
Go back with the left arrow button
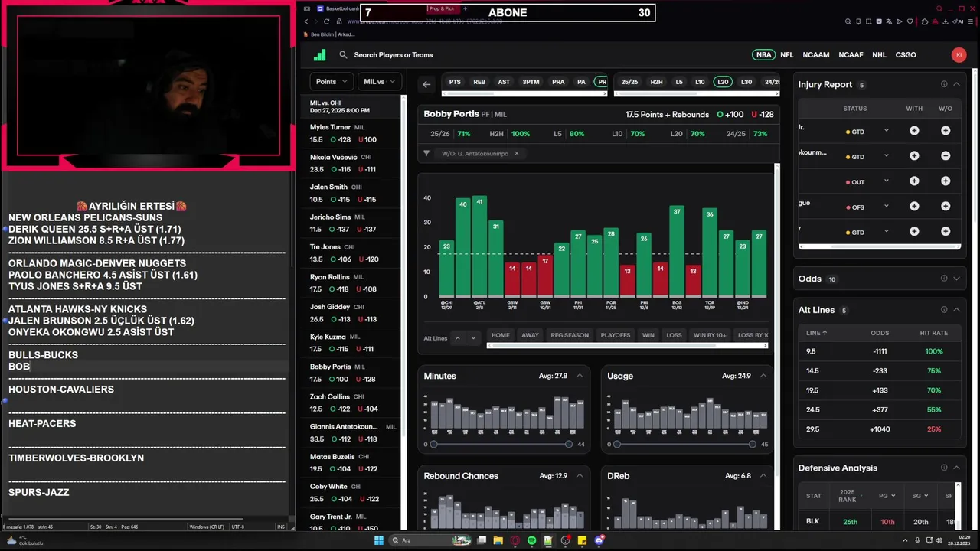point(426,84)
